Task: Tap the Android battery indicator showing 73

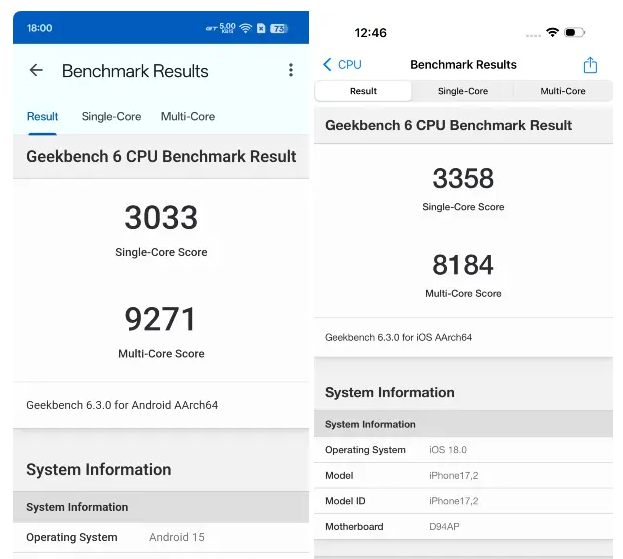Action: (279, 28)
